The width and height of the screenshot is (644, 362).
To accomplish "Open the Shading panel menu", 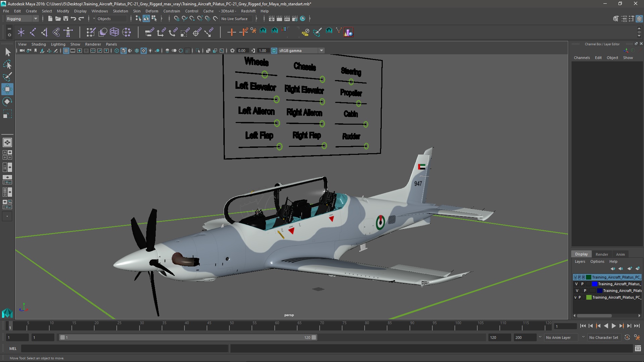I will [39, 44].
